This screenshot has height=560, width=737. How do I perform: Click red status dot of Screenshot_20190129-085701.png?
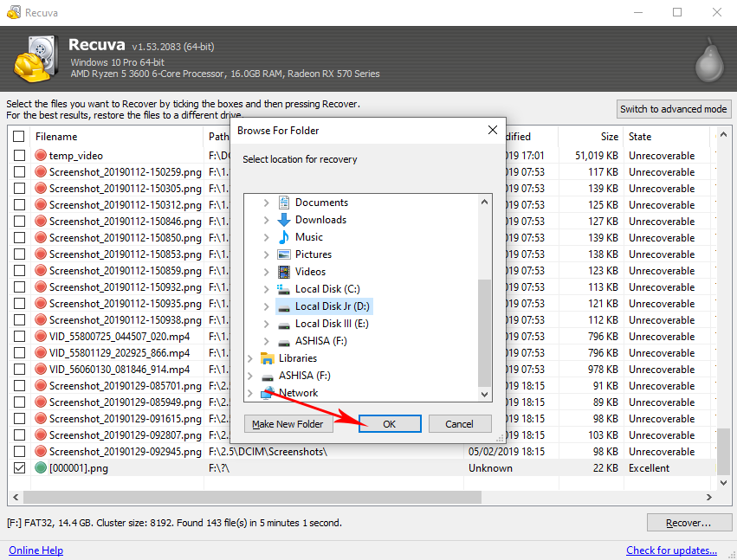click(41, 386)
